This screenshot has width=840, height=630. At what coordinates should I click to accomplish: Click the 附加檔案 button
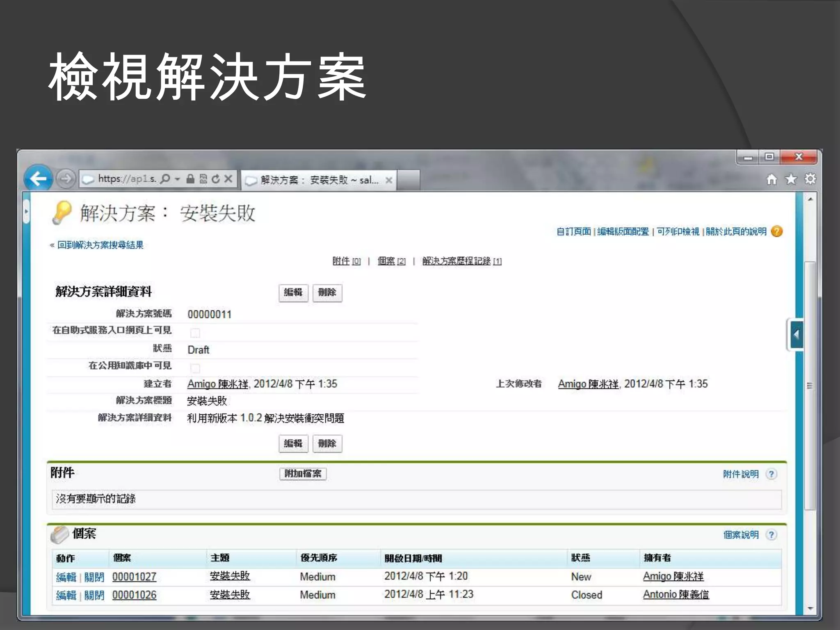point(303,474)
